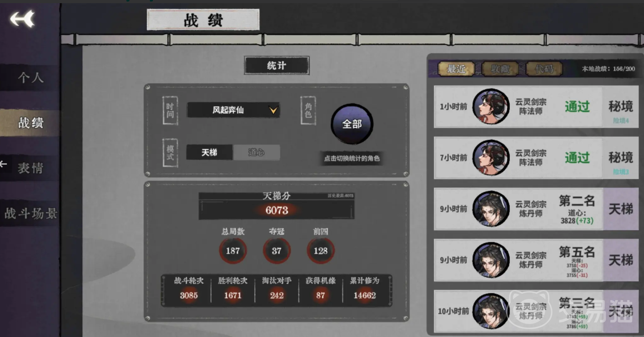Click the 统计 button

277,66
